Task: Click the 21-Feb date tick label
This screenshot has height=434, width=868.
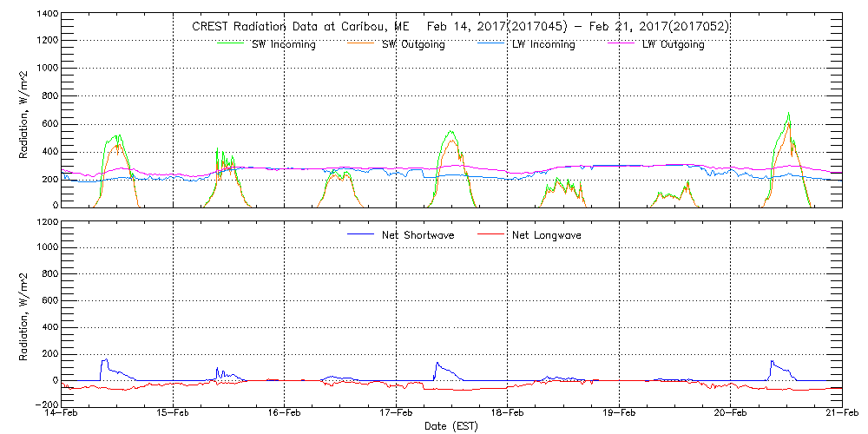Action: [840, 414]
